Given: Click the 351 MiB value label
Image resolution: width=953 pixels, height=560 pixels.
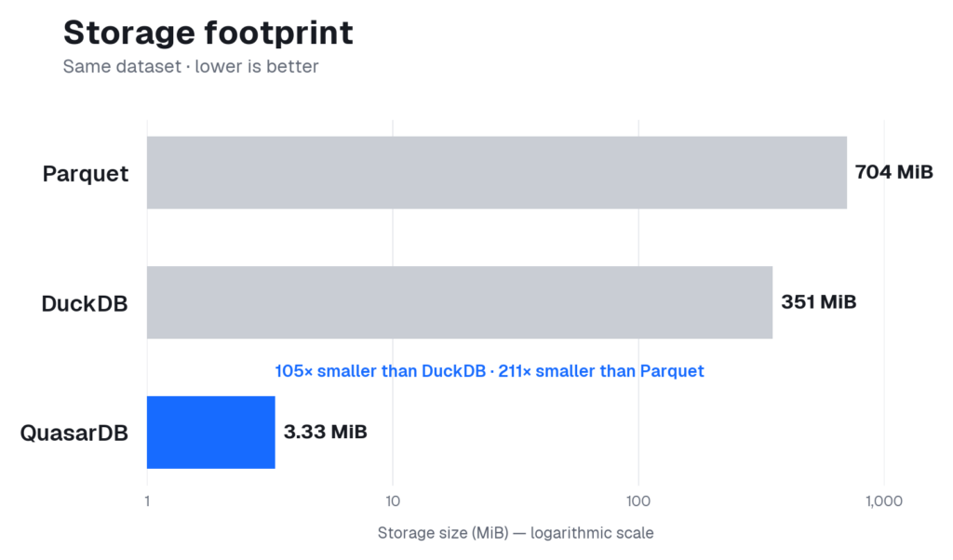Looking at the screenshot, I should pyautogui.click(x=819, y=302).
